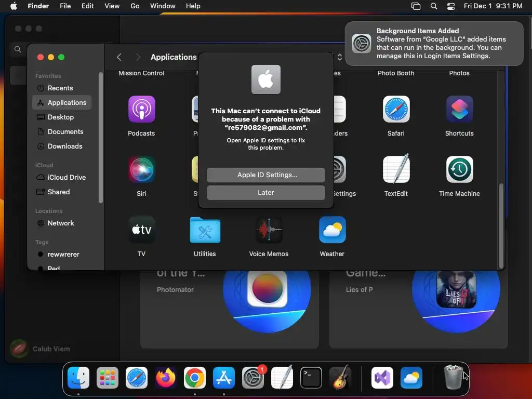Click the date and time in menu bar
532x399 pixels.
pyautogui.click(x=493, y=6)
